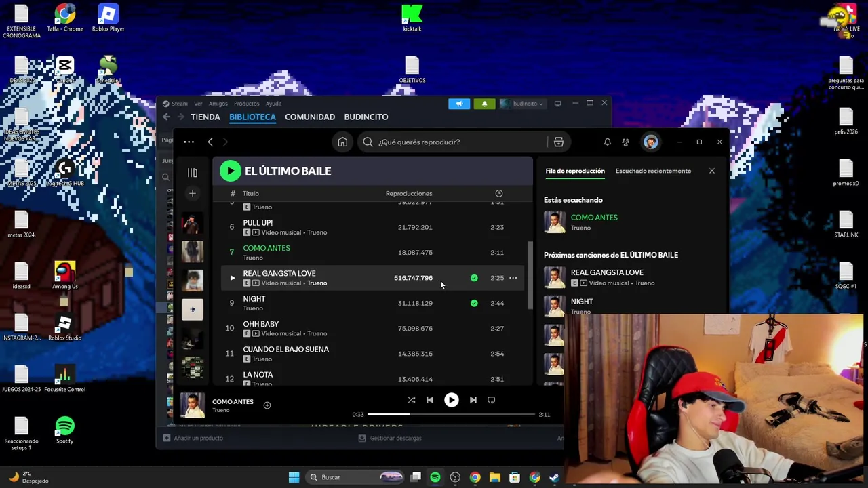Image resolution: width=868 pixels, height=488 pixels.
Task: Expand Your Library sidebar icon
Action: [x=193, y=172]
